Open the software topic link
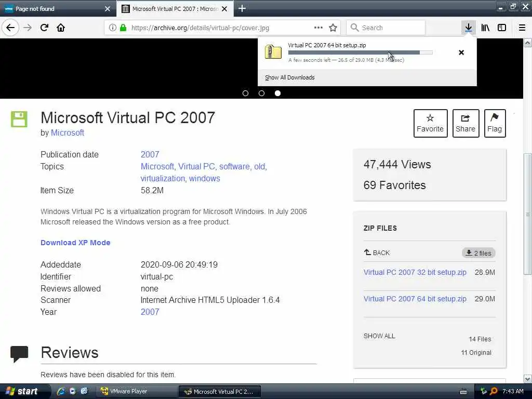Viewport: 532px width, 399px height. coord(234,167)
